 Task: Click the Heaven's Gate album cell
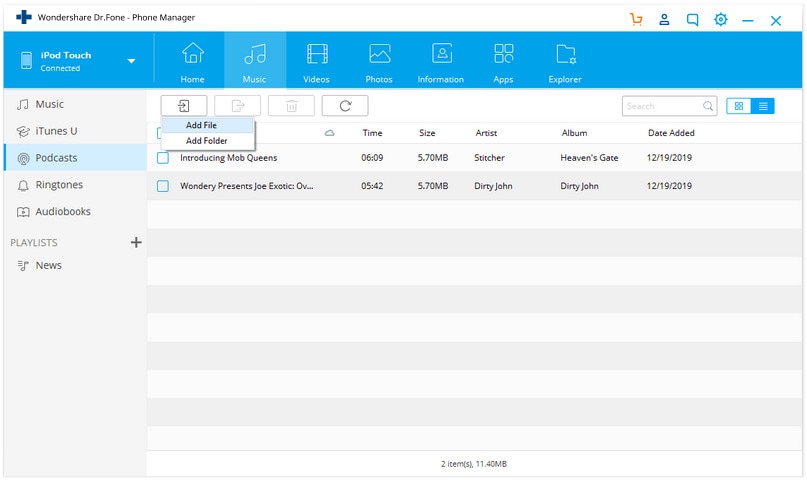coord(589,158)
